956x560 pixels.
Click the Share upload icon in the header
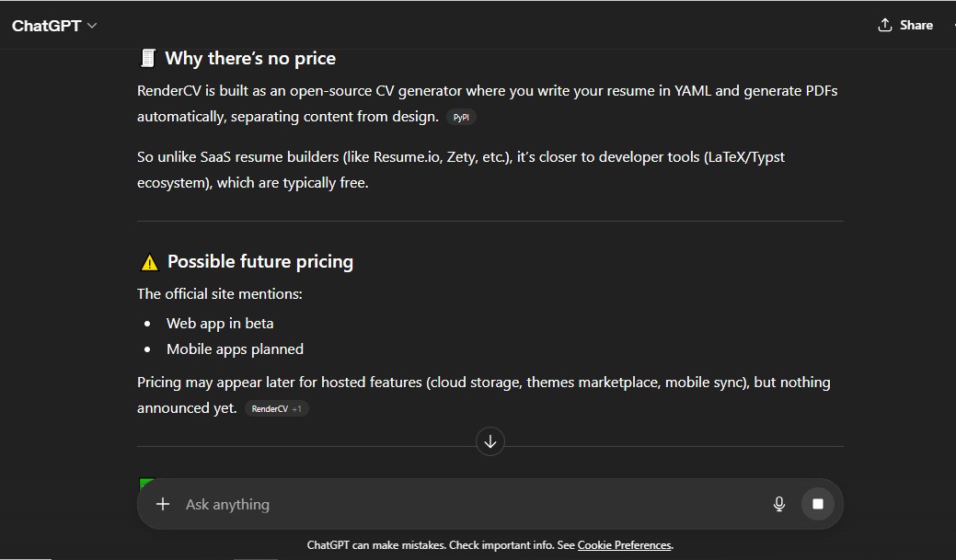coord(886,25)
